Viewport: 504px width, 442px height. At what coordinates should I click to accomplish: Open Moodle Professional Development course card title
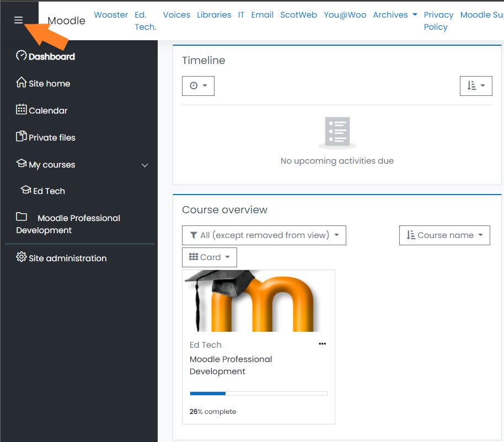[230, 365]
